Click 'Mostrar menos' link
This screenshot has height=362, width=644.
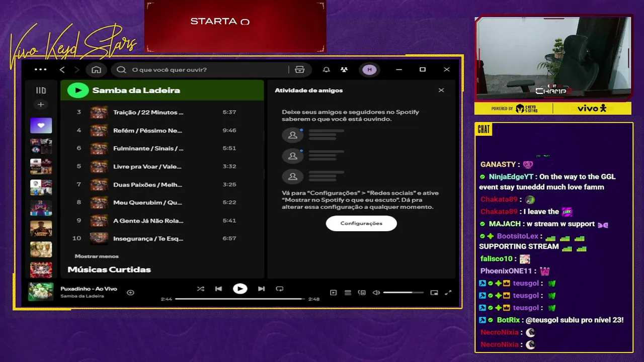97,256
